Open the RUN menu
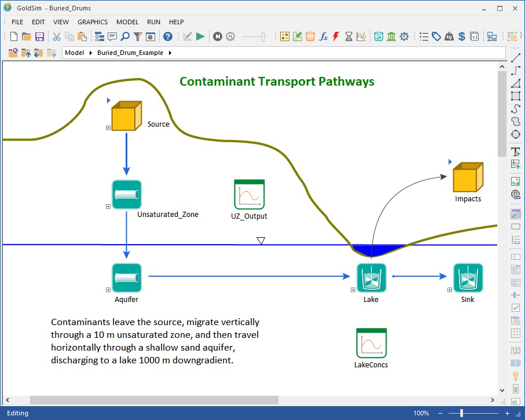Viewport: 525px width, 420px height. coord(154,22)
